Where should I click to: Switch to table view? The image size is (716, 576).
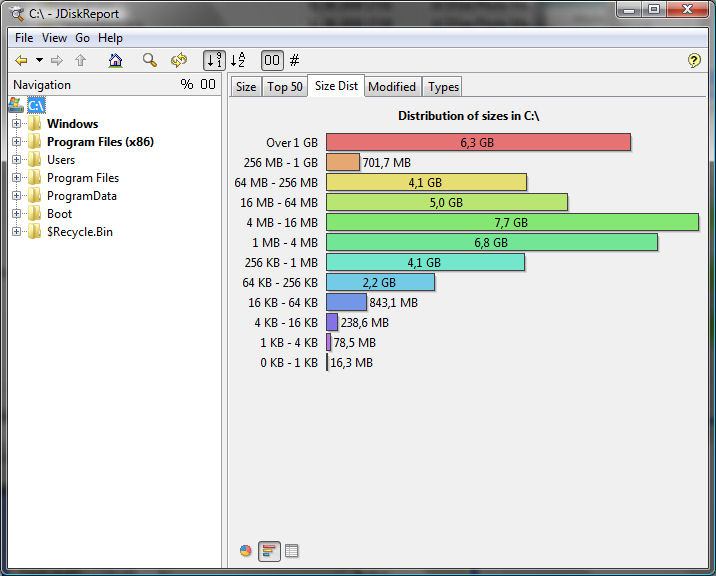[291, 551]
